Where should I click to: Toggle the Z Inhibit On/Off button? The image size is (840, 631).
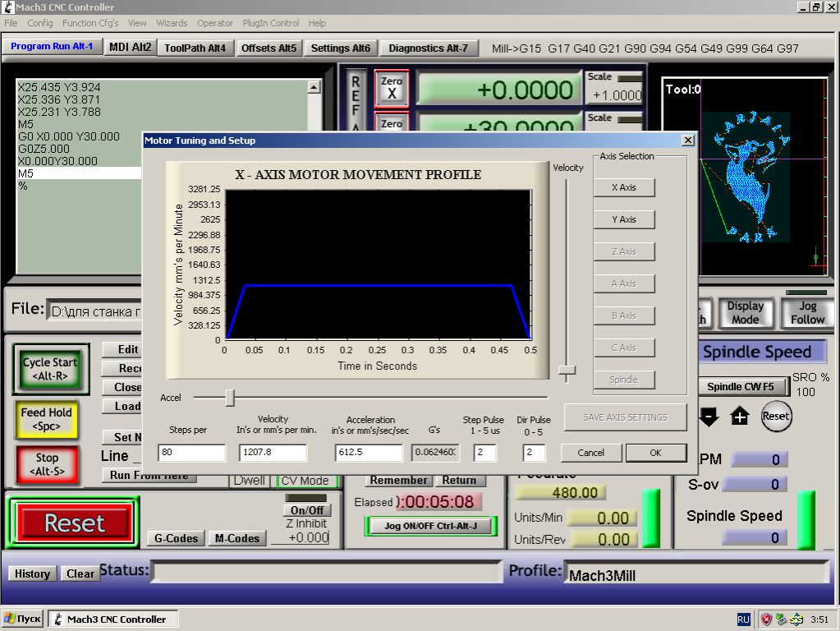[307, 510]
